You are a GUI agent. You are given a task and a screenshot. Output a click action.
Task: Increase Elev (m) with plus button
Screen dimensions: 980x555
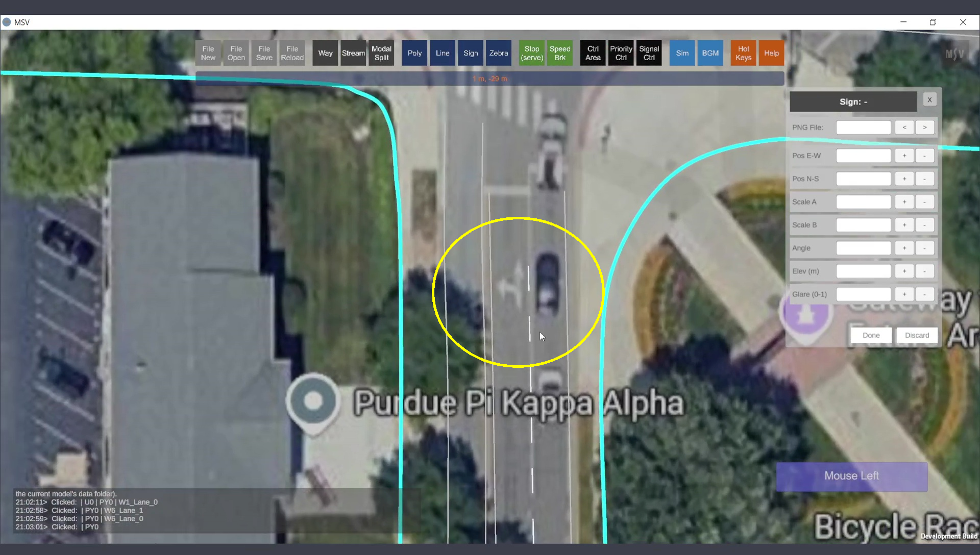904,271
